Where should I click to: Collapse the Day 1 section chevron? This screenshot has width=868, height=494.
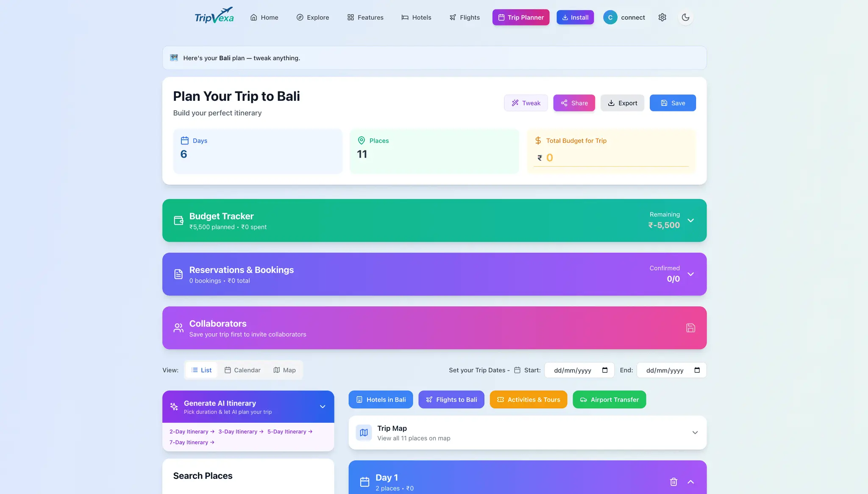coord(691,482)
